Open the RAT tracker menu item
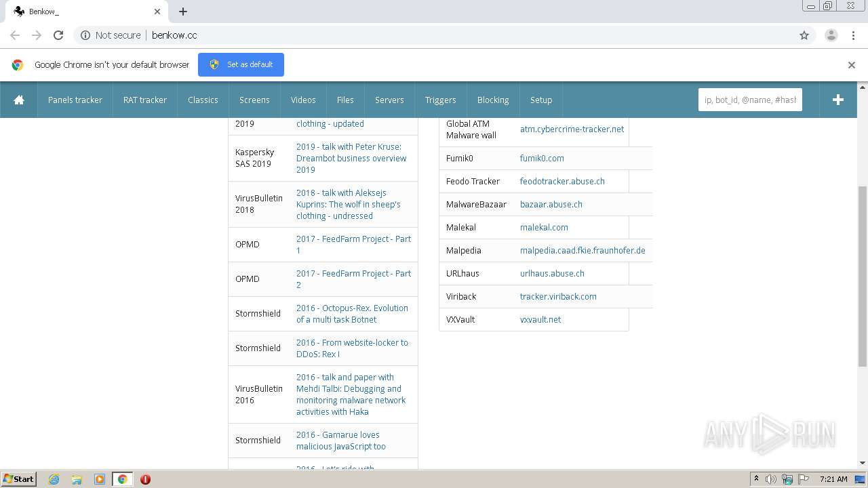The image size is (868, 488). pos(144,100)
